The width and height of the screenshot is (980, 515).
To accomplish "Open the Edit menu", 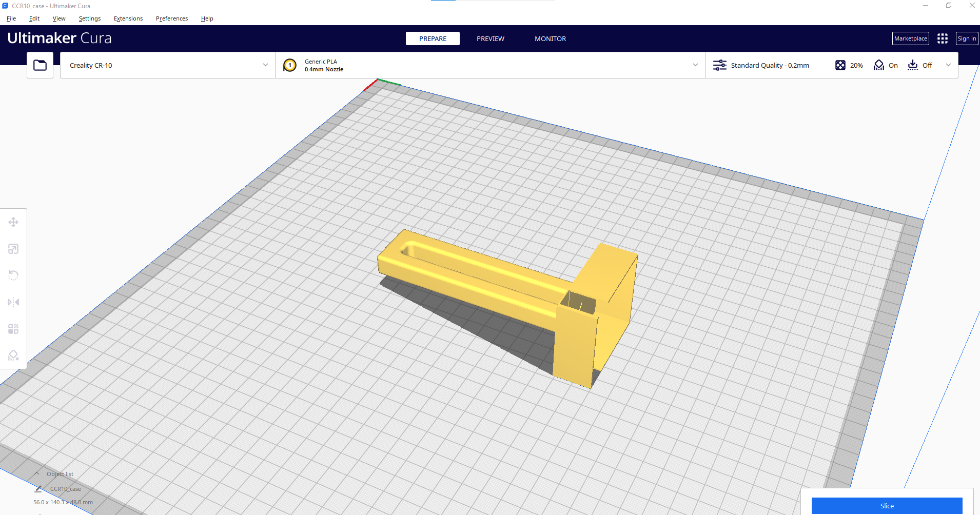I will 34,18.
